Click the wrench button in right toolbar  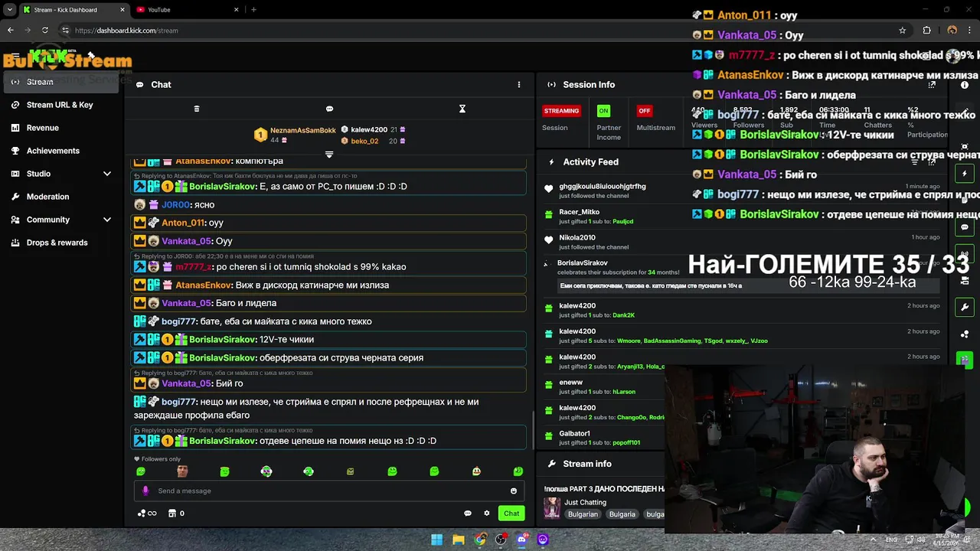pos(965,307)
